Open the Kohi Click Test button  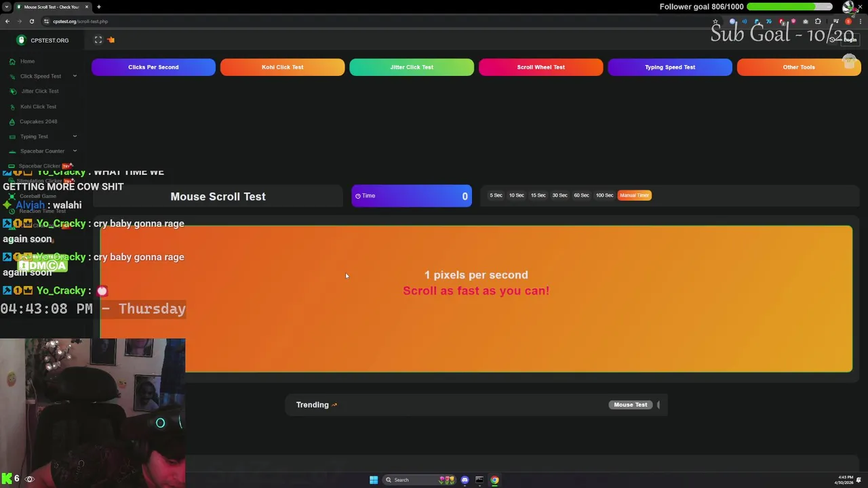(x=283, y=67)
